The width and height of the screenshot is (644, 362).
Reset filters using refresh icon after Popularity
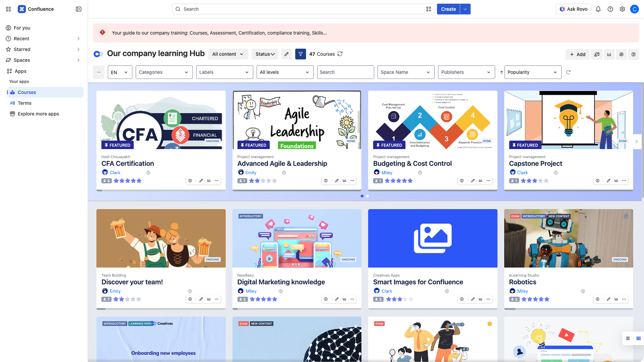click(x=568, y=72)
